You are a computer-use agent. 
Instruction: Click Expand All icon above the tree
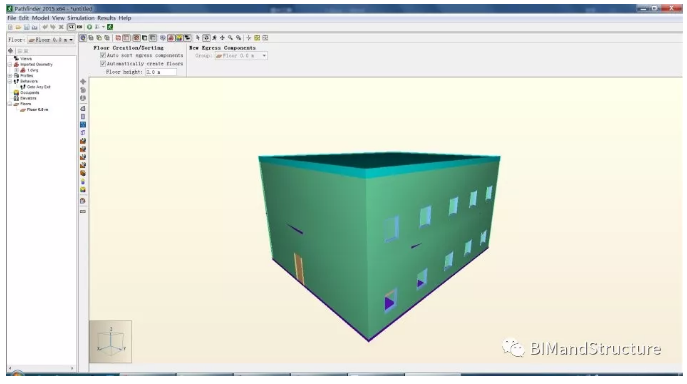tap(20, 51)
